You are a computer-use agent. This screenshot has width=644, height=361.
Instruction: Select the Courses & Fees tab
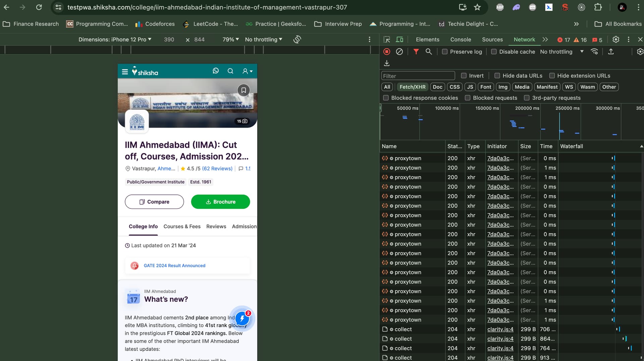182,227
